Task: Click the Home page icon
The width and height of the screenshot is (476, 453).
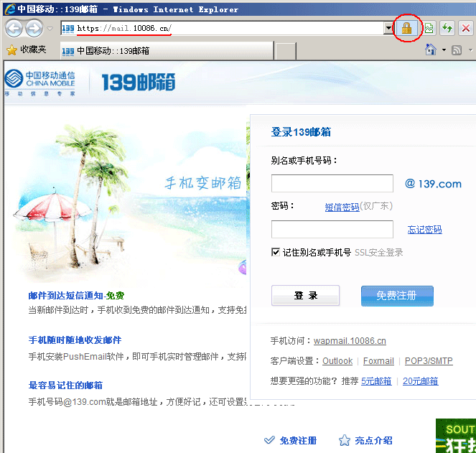Action: pos(430,50)
